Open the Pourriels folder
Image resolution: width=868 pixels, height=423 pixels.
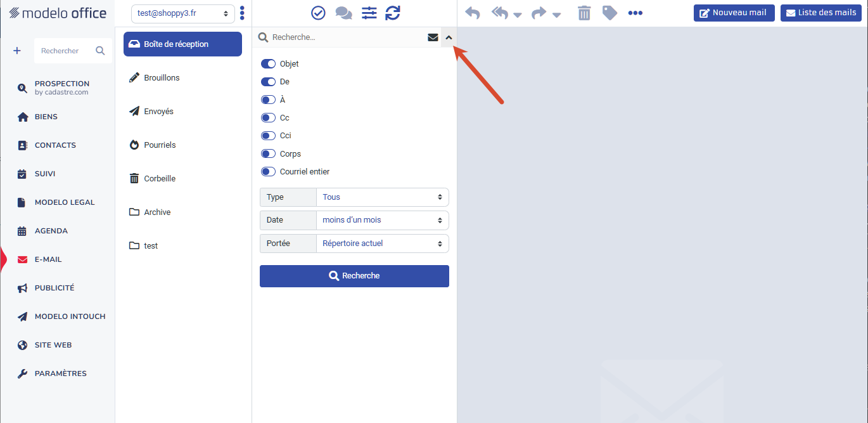pos(182,145)
